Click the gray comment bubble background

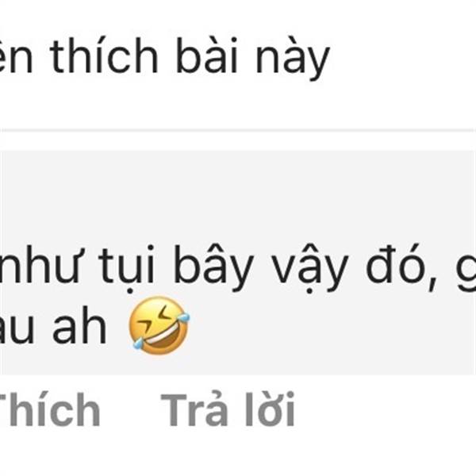238,263
